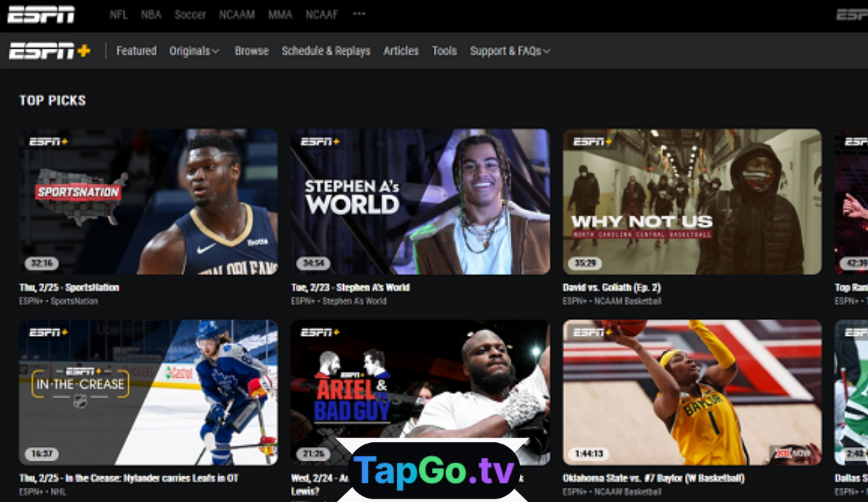Open the Support & FAQs dropdown
Screen dimensions: 868x502
point(510,50)
